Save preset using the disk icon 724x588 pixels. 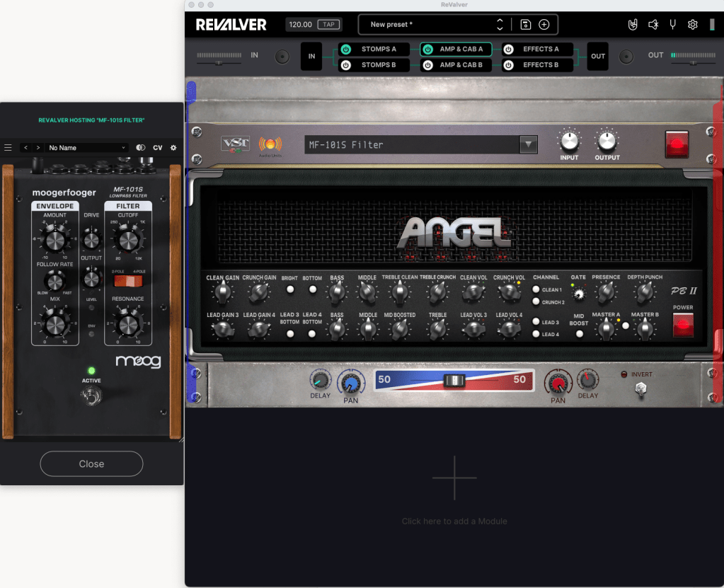click(x=525, y=25)
